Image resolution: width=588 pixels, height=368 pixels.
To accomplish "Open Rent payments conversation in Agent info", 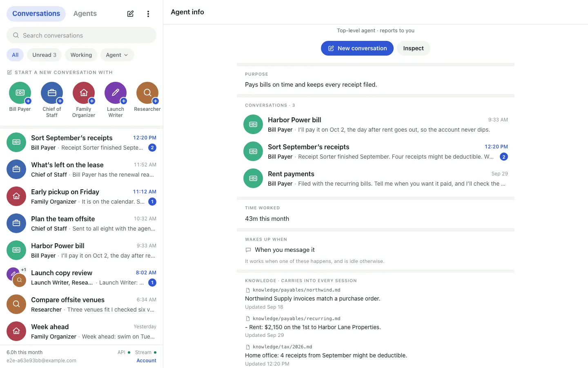I will click(376, 178).
